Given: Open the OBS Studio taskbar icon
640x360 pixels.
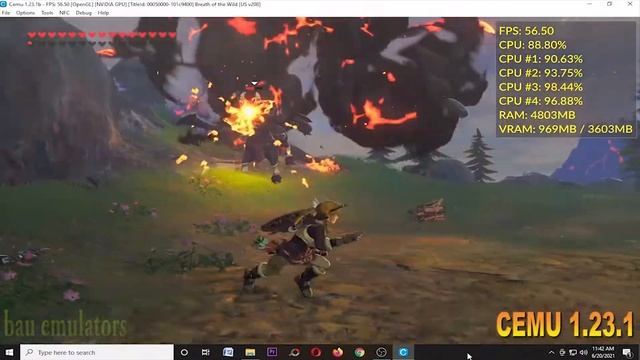Looking at the screenshot, I should tap(381, 352).
